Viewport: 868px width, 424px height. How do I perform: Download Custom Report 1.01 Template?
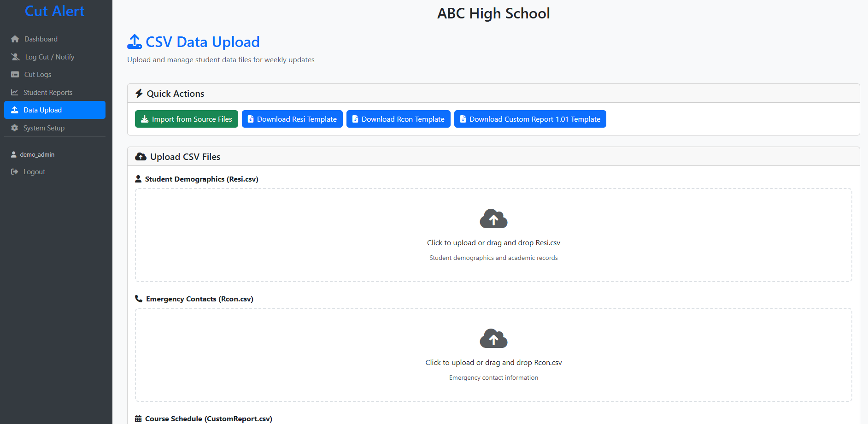pyautogui.click(x=530, y=119)
